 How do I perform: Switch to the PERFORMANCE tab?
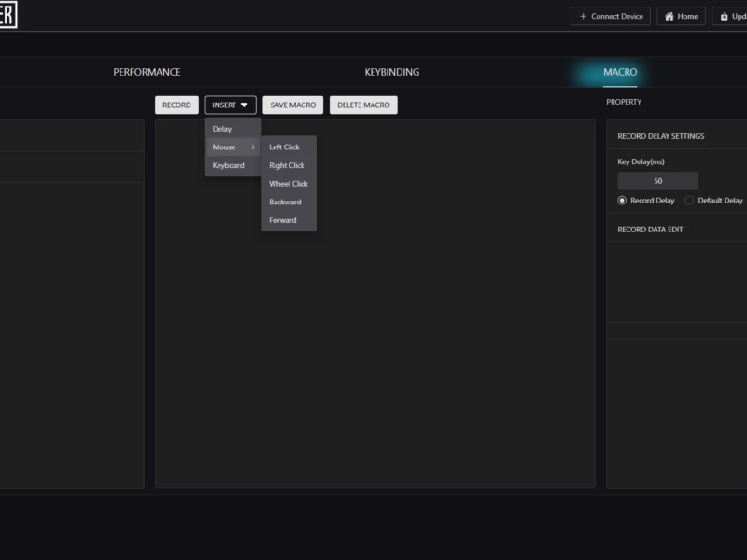[147, 72]
